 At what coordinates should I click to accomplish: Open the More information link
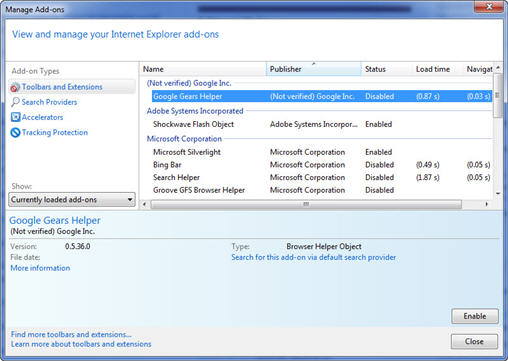(x=40, y=268)
